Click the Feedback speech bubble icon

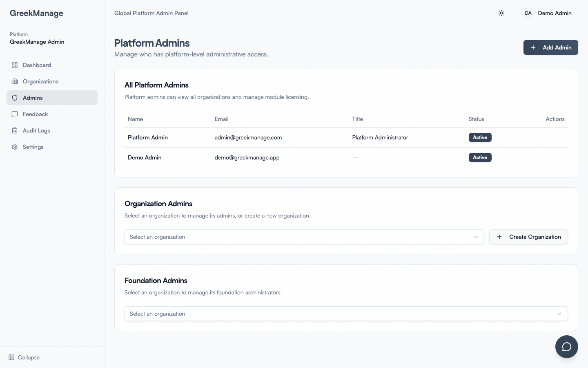(15, 114)
